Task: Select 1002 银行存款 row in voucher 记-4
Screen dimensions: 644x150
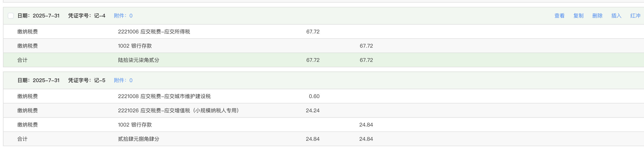Action: tap(135, 46)
